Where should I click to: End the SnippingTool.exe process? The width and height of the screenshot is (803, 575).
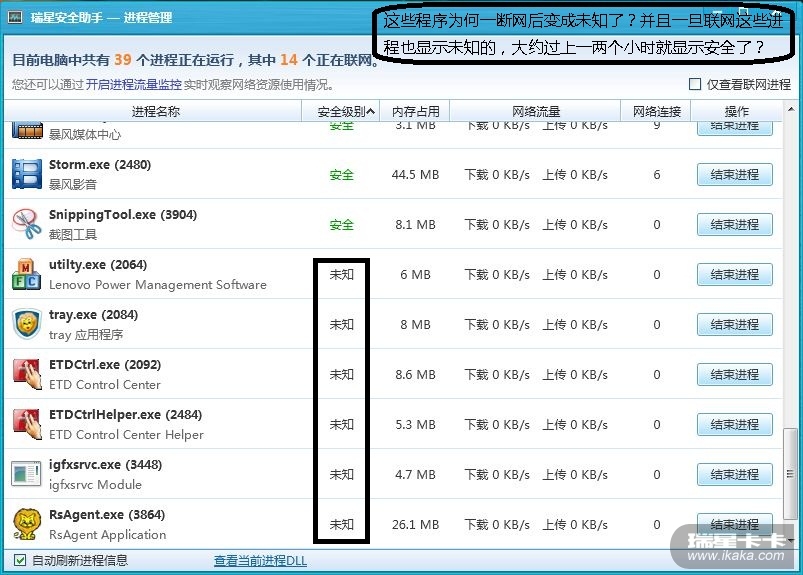point(734,224)
